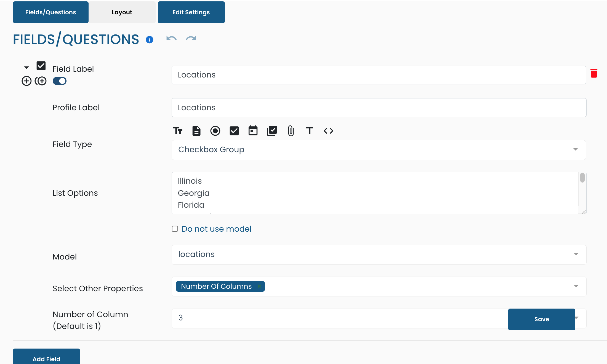
Task: Choose the single checkbox field type icon
Action: click(234, 131)
